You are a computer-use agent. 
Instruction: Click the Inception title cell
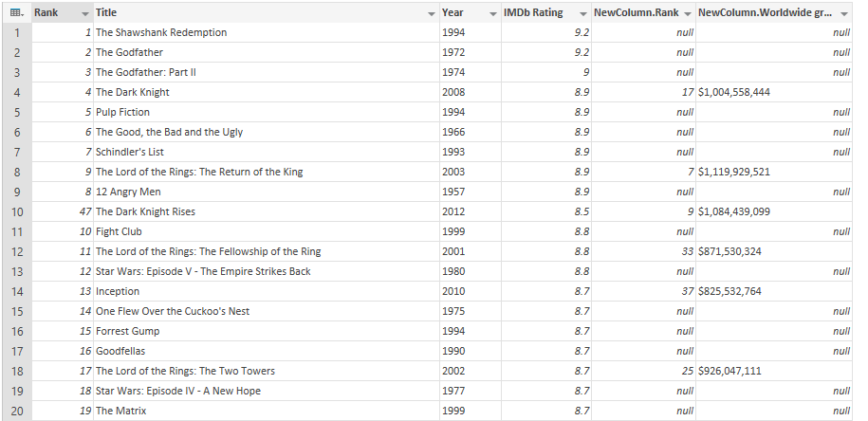click(118, 291)
